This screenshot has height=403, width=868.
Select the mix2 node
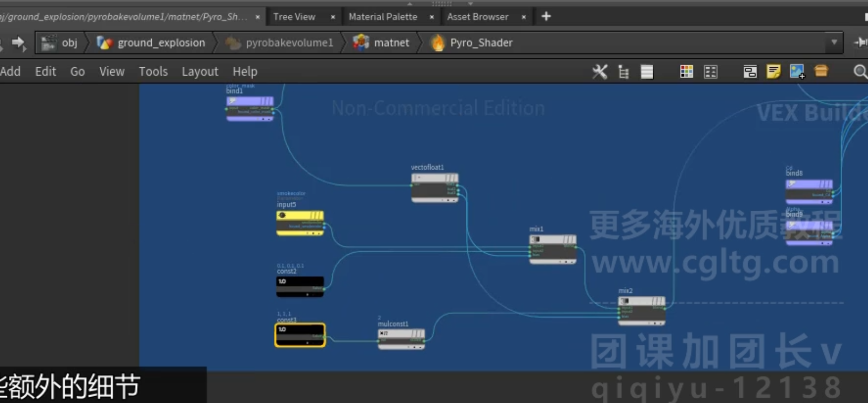click(x=642, y=310)
